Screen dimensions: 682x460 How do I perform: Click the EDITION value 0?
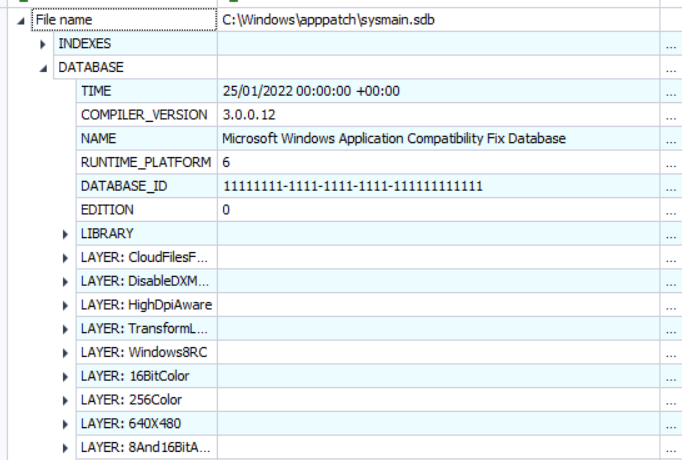pos(226,210)
